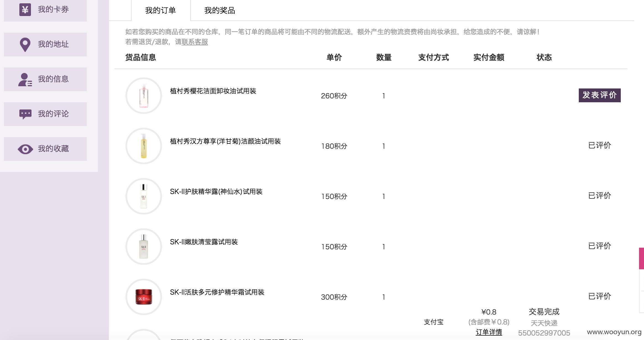
Task: View the red SK-II精华霜 jar thumbnail
Action: point(143,297)
